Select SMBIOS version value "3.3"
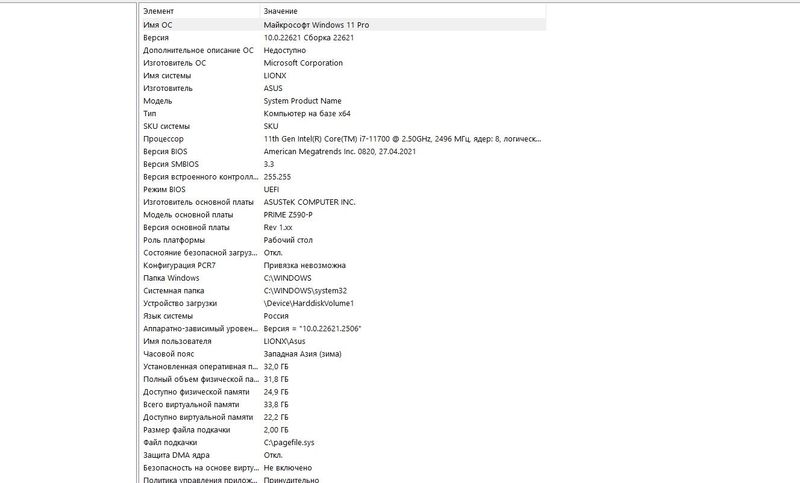800x483 pixels. click(269, 164)
